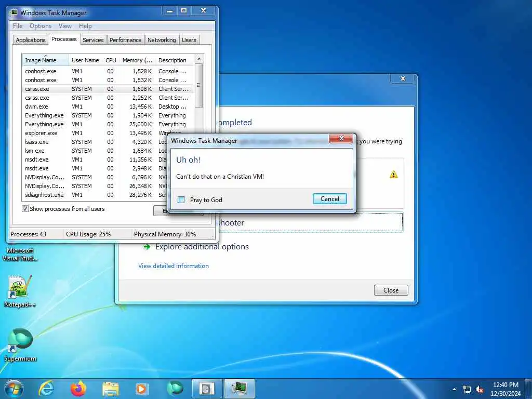Image resolution: width=532 pixels, height=399 pixels.
Task: Select the sdiagnhost.exe process row
Action: coord(95,195)
